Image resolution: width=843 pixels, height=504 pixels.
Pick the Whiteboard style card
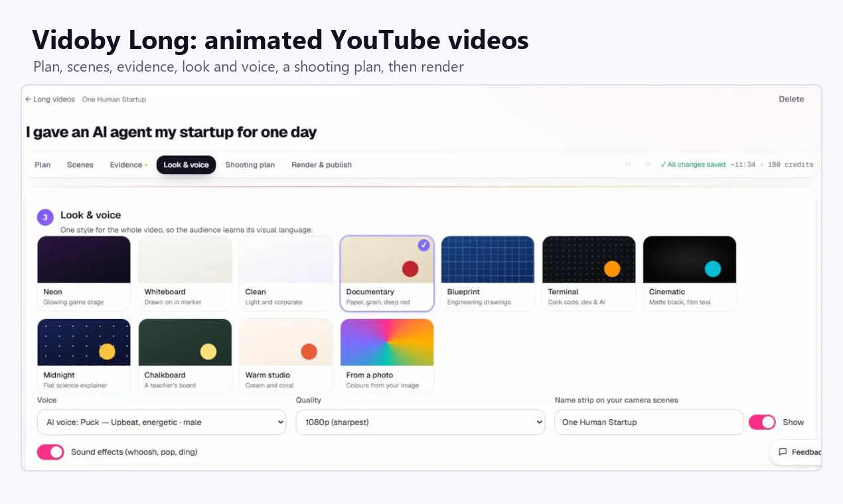coord(185,273)
